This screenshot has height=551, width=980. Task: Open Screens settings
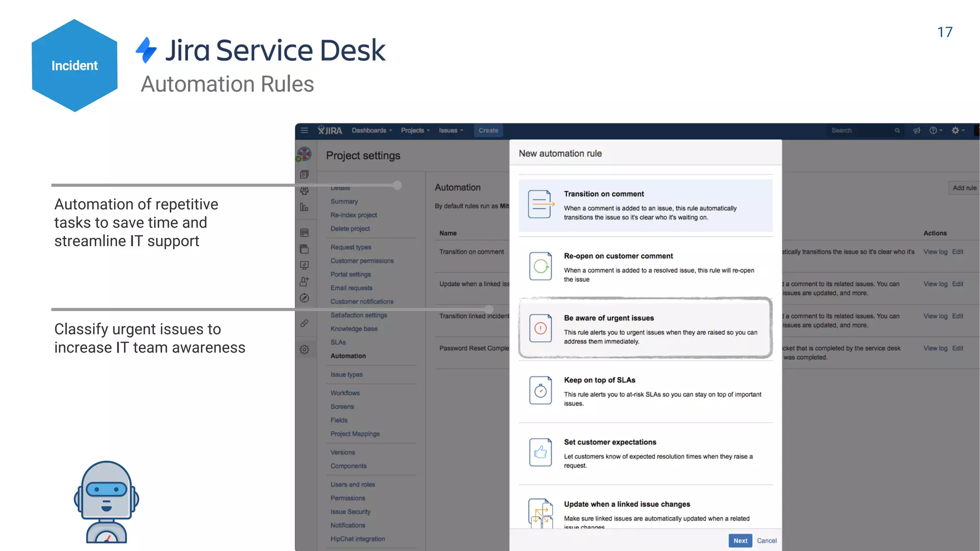(342, 407)
